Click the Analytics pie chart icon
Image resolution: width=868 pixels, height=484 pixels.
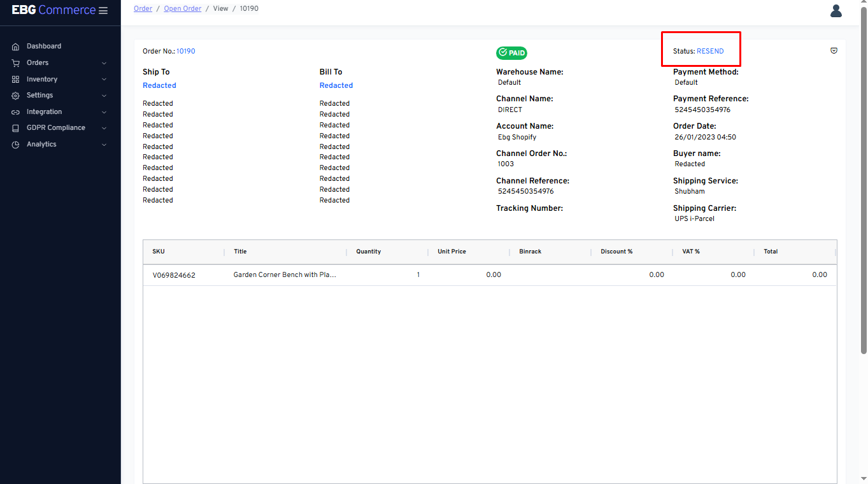16,144
